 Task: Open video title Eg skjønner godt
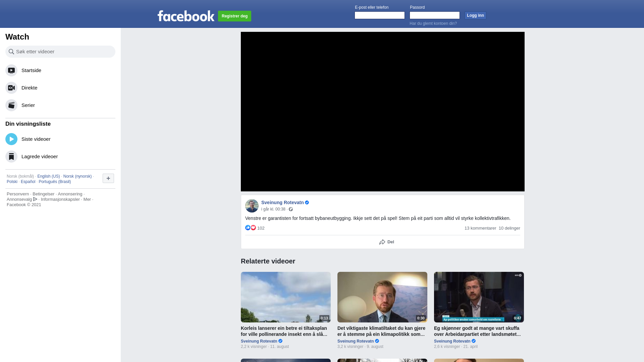click(477, 331)
